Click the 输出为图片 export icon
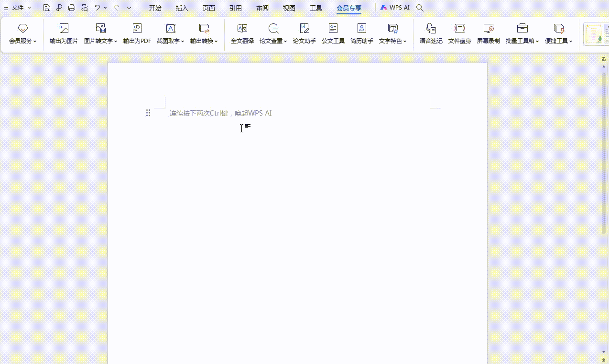Image resolution: width=609 pixels, height=364 pixels. pyautogui.click(x=64, y=29)
